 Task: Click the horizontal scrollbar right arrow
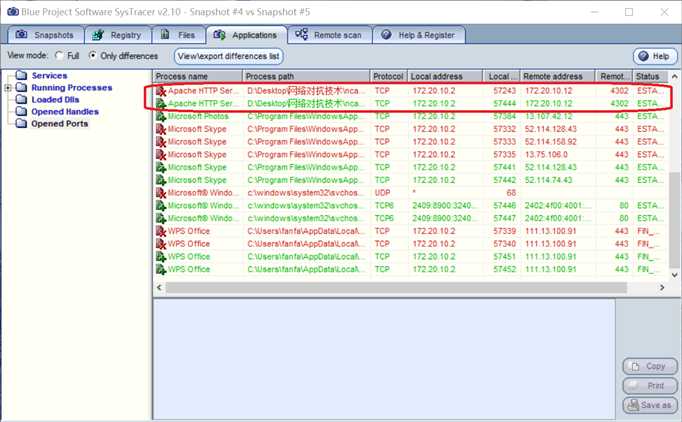click(x=662, y=288)
